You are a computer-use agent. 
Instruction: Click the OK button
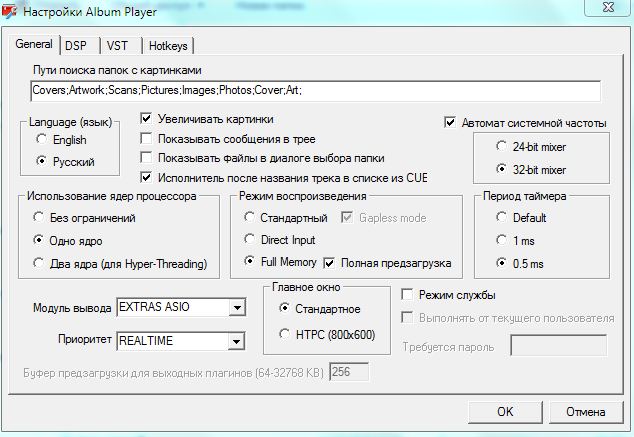point(505,412)
